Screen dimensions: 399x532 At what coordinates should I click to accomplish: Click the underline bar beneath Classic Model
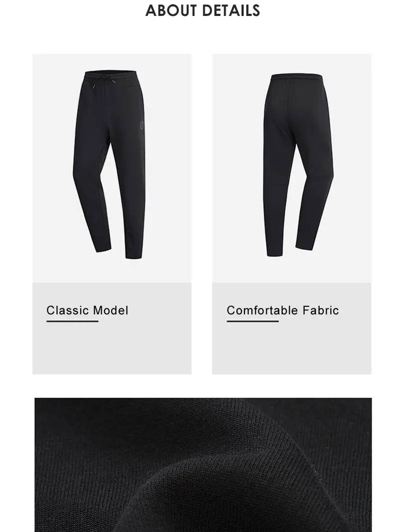point(72,321)
